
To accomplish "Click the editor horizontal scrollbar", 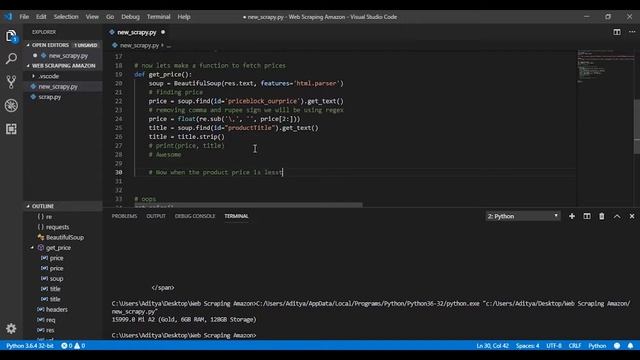I will pyautogui.click(x=248, y=204).
